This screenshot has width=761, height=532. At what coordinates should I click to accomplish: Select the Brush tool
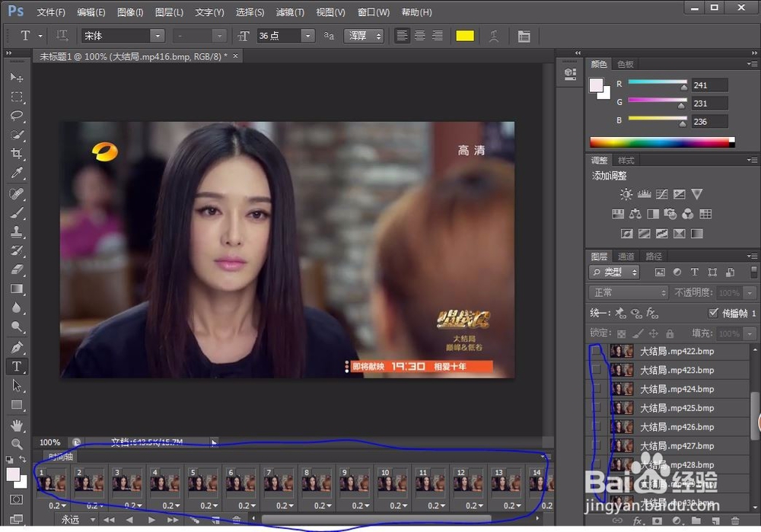point(17,212)
